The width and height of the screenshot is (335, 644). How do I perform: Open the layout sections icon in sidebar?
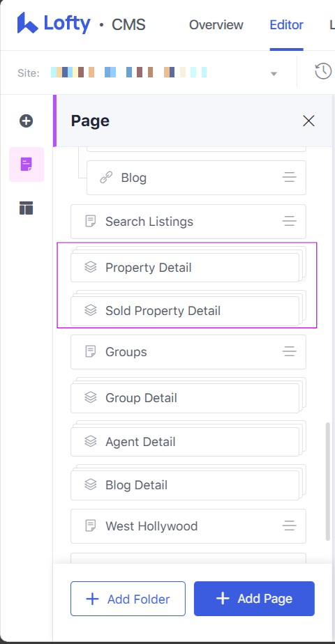click(26, 208)
